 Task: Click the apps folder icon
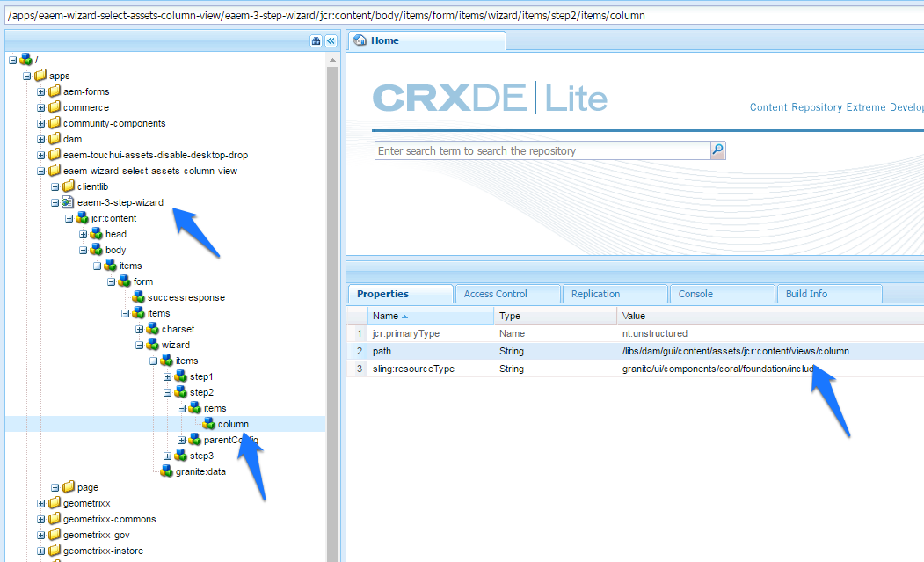[x=40, y=76]
